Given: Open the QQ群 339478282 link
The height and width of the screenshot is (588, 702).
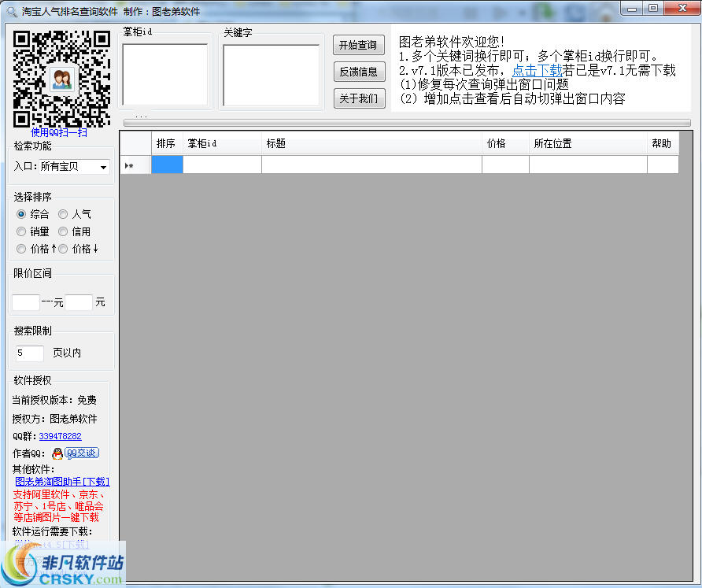Looking at the screenshot, I should (x=60, y=436).
